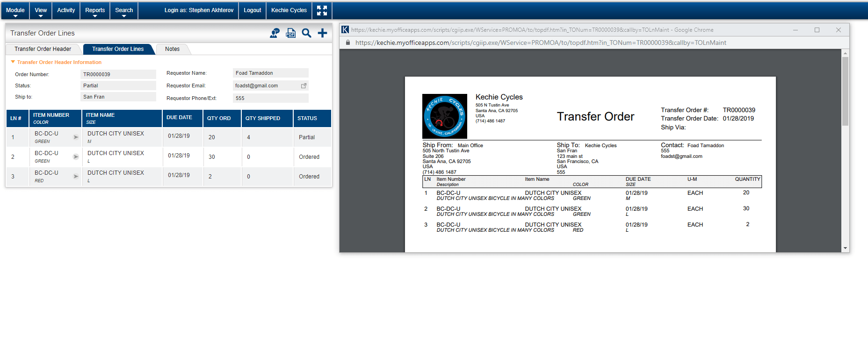868x349 pixels.
Task: Click the LN # column header
Action: point(17,118)
